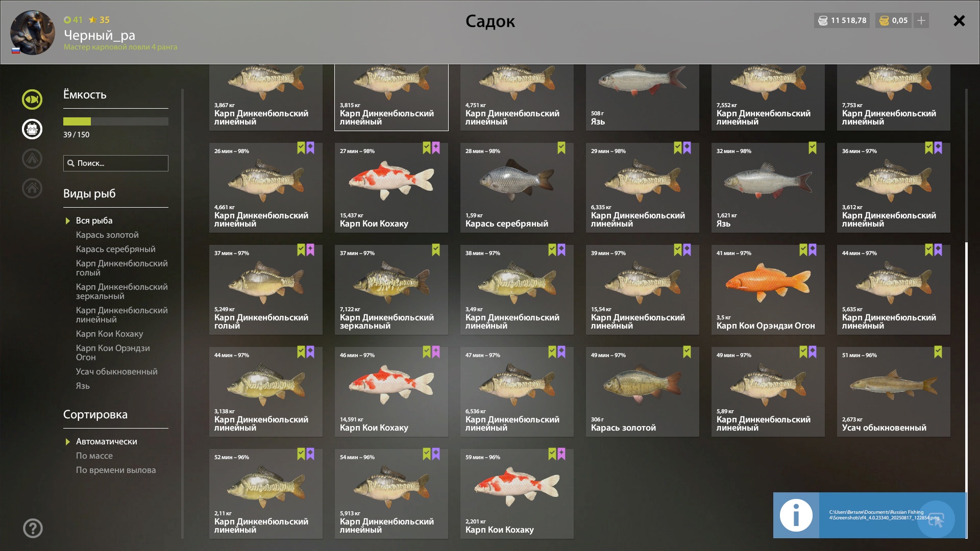980x551 pixels.
Task: Open the fish keepnet sidebar icon
Action: pyautogui.click(x=32, y=99)
